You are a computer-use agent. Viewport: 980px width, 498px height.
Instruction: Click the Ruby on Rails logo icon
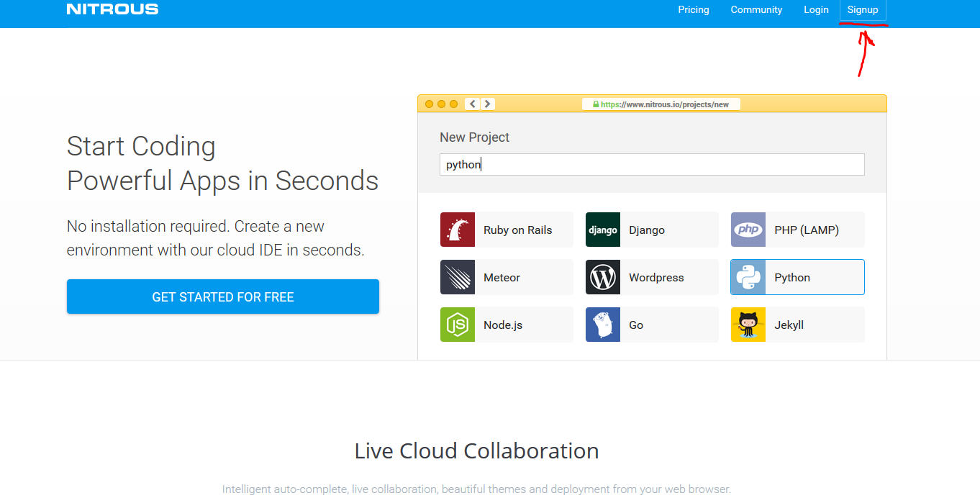pos(458,230)
